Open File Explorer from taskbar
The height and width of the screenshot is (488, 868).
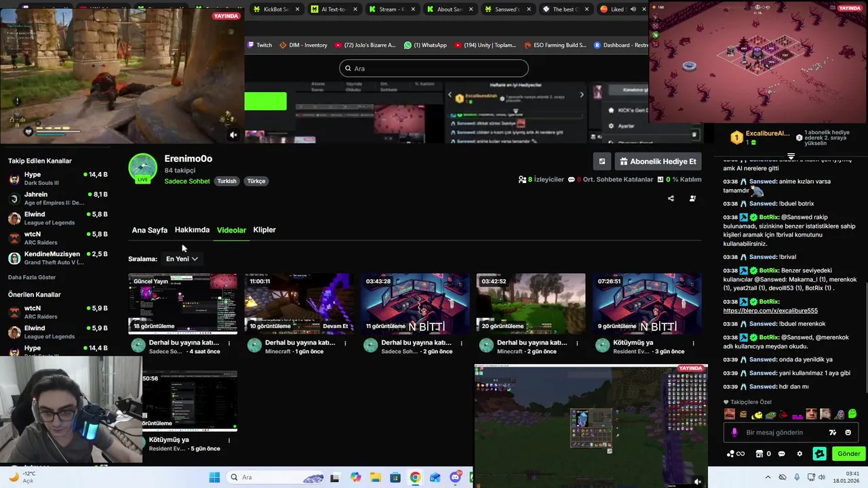[376, 477]
